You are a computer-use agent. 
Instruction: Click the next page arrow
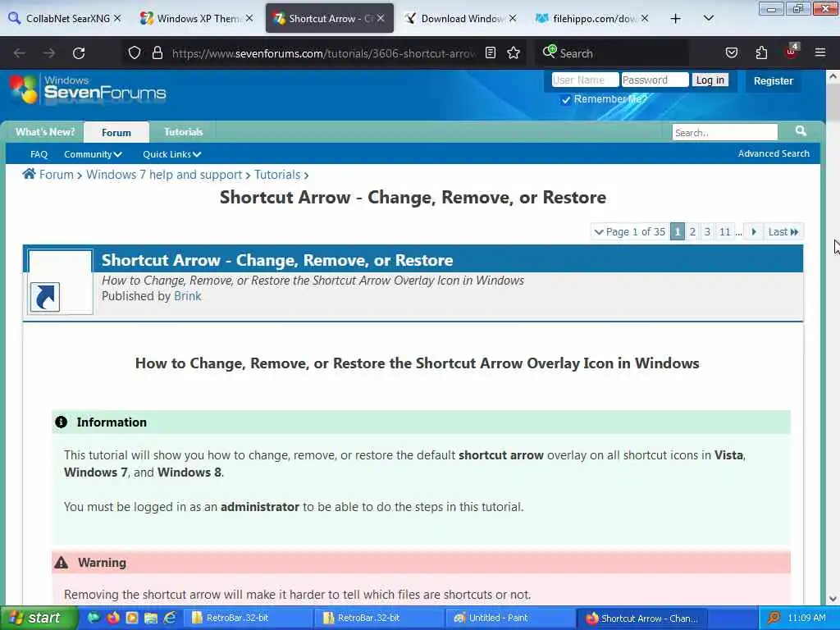[753, 232]
